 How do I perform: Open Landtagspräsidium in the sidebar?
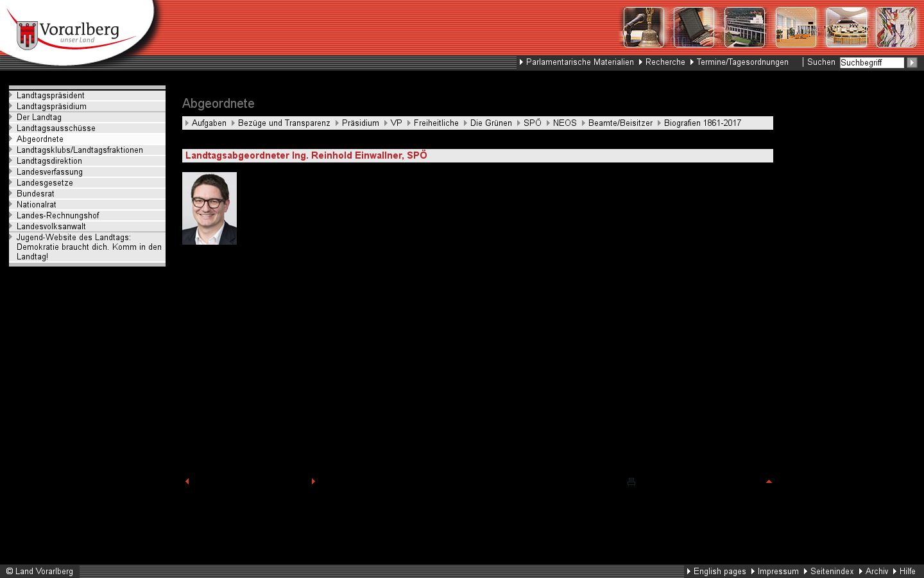click(87, 107)
